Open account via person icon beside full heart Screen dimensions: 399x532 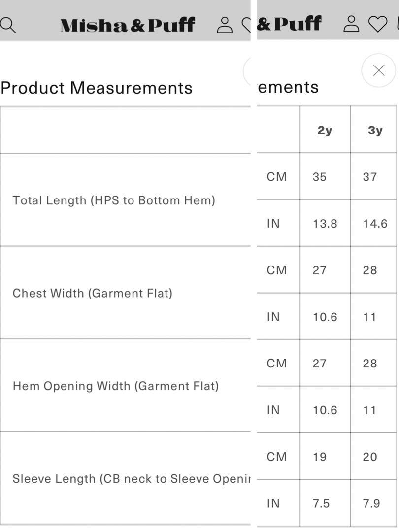click(351, 24)
